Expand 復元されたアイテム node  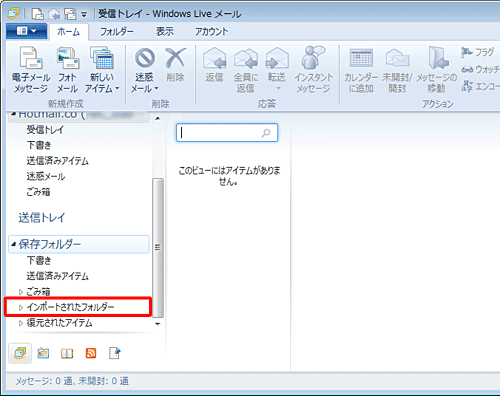[21, 323]
